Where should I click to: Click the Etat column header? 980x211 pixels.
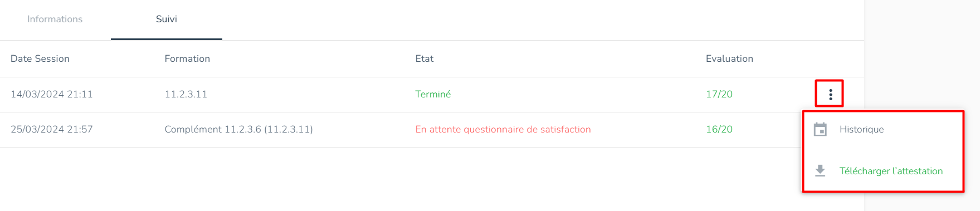coord(424,58)
